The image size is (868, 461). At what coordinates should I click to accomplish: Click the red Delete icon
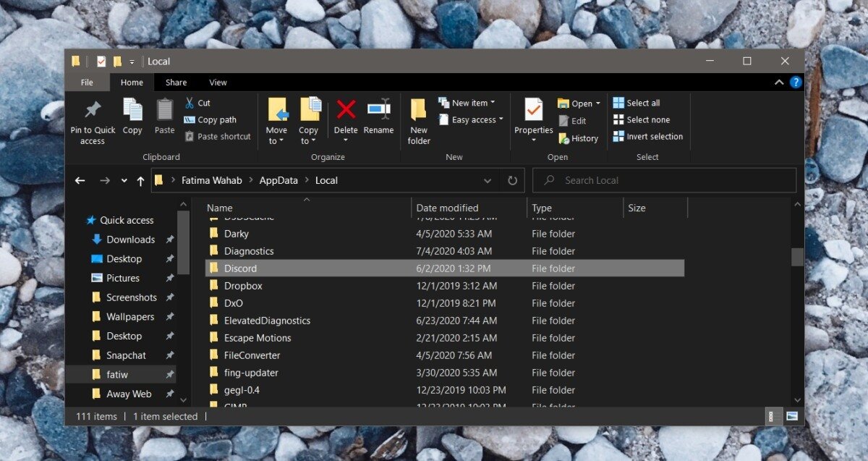(x=346, y=110)
